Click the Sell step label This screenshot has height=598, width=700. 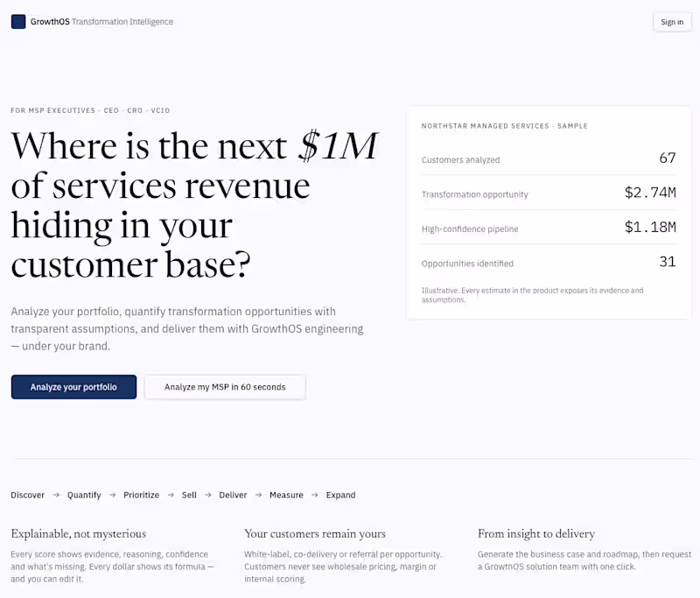pos(189,495)
